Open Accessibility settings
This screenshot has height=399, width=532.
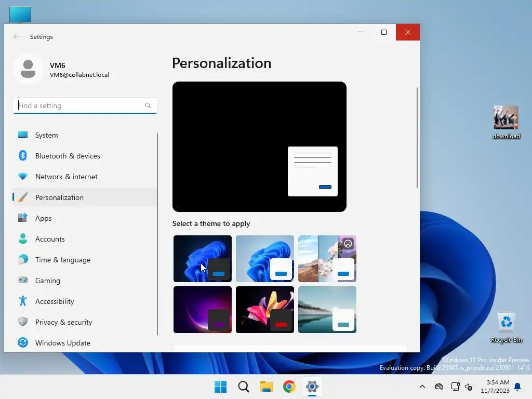85,301
